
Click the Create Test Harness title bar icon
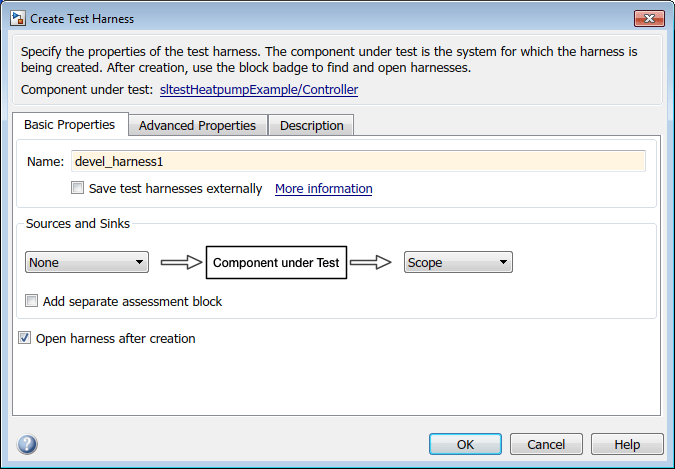(17, 18)
